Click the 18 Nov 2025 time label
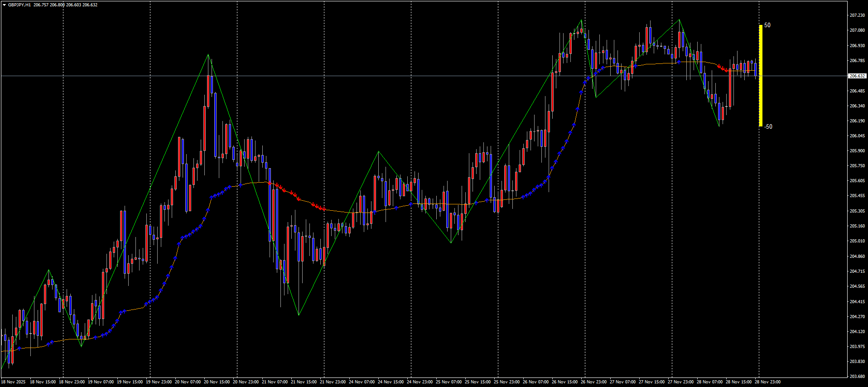The width and height of the screenshot is (868, 387). [14, 382]
